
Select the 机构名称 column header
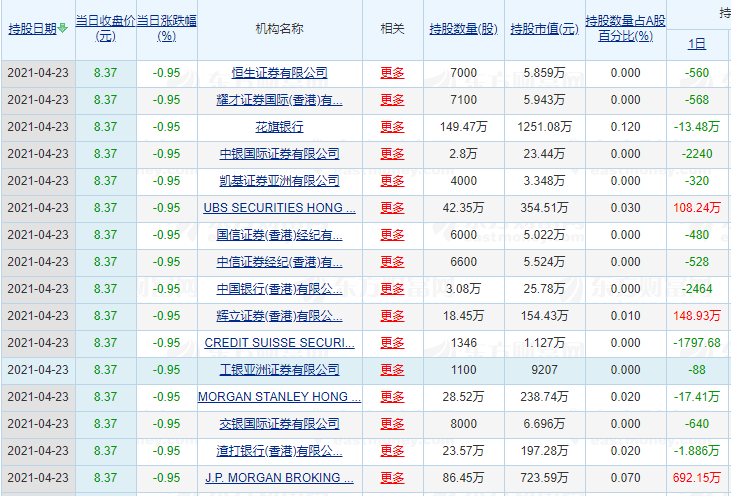[x=279, y=29]
